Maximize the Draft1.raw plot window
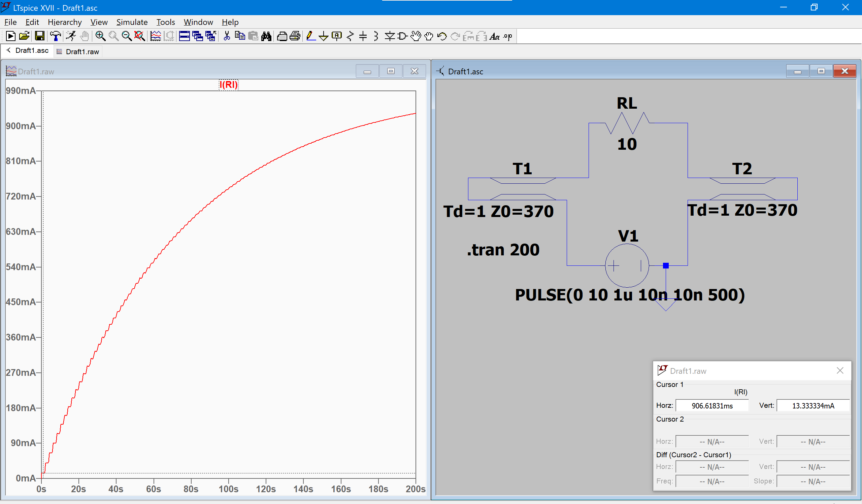 pyautogui.click(x=391, y=71)
